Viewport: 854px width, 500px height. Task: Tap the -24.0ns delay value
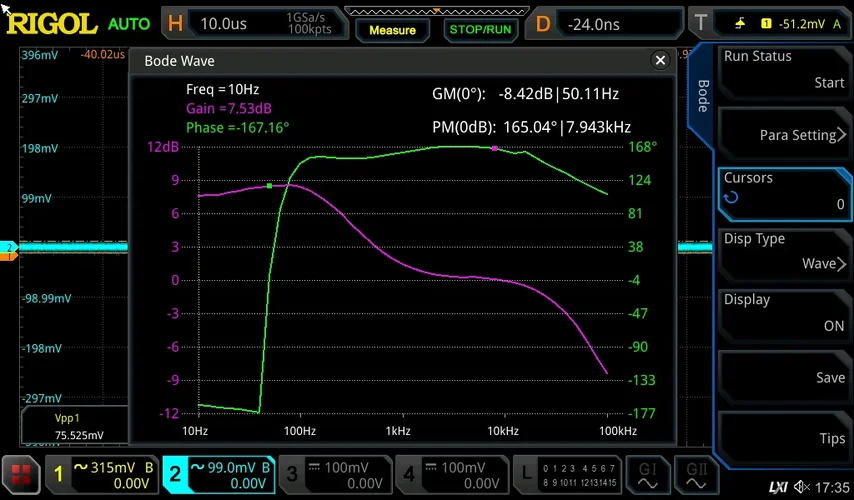click(593, 24)
